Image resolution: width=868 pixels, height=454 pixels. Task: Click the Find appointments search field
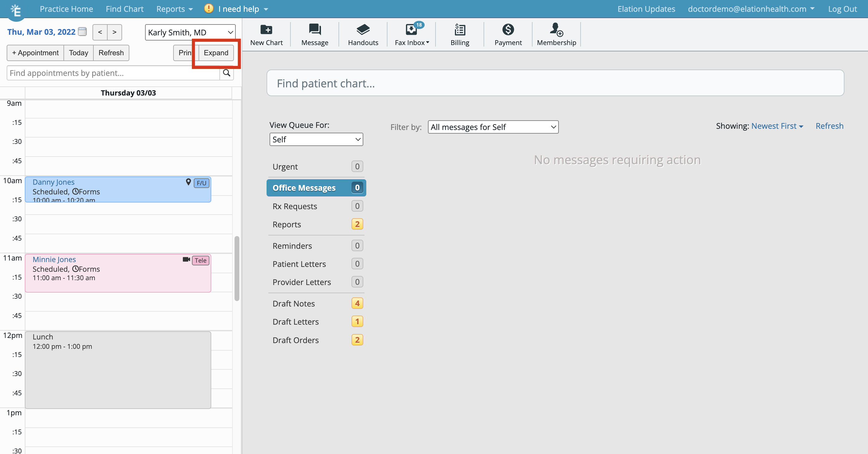tap(114, 72)
